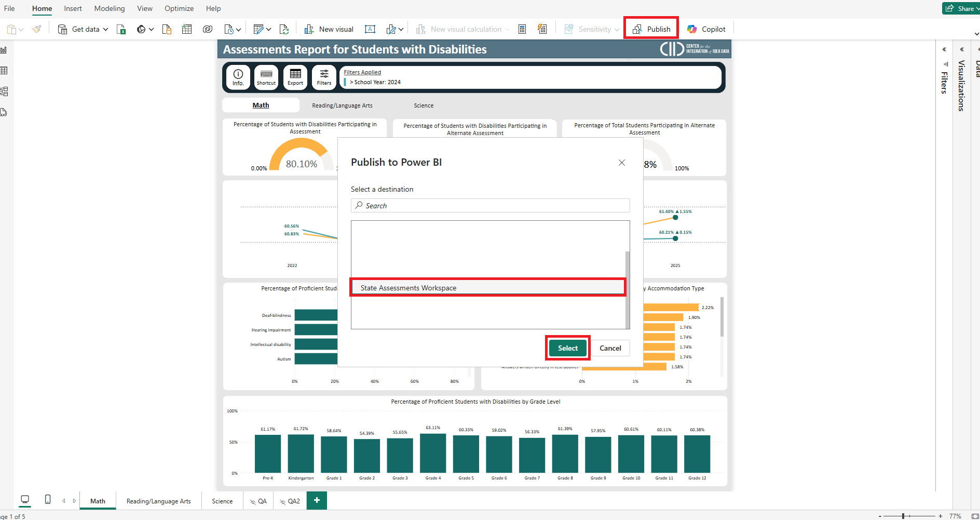The height and width of the screenshot is (520, 980).
Task: Add a new report page
Action: (x=317, y=500)
